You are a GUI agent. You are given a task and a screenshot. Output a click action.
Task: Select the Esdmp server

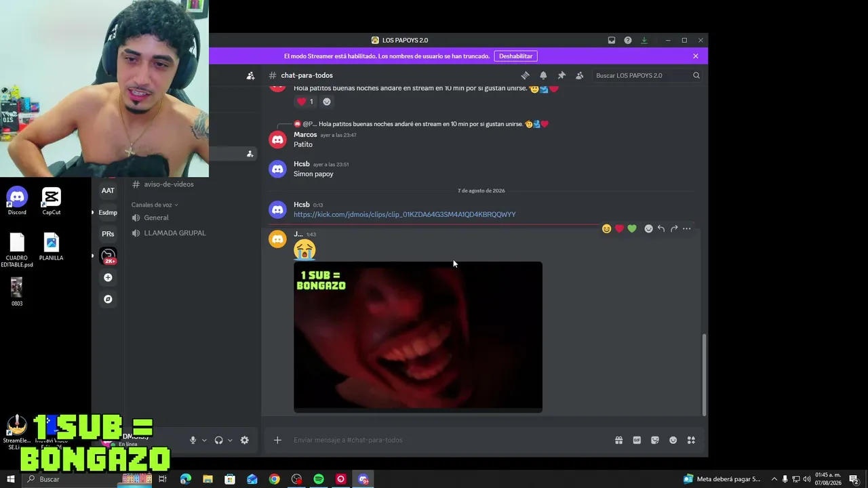tap(108, 212)
